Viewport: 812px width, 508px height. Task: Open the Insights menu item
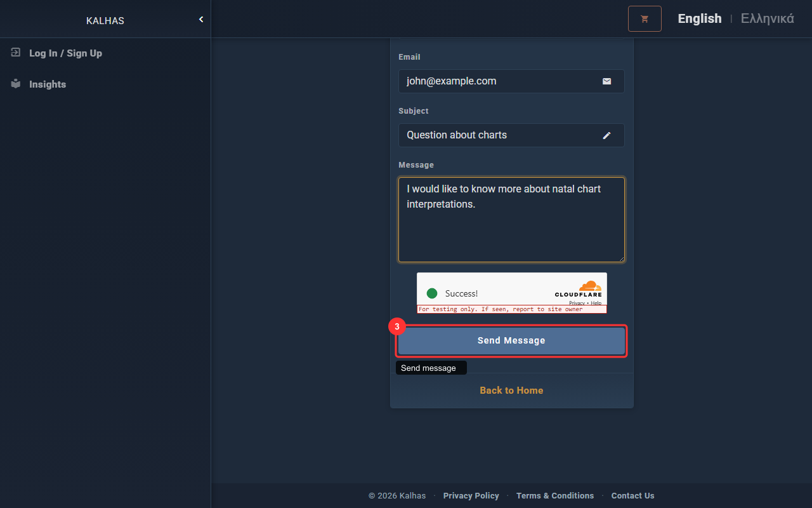click(x=48, y=84)
